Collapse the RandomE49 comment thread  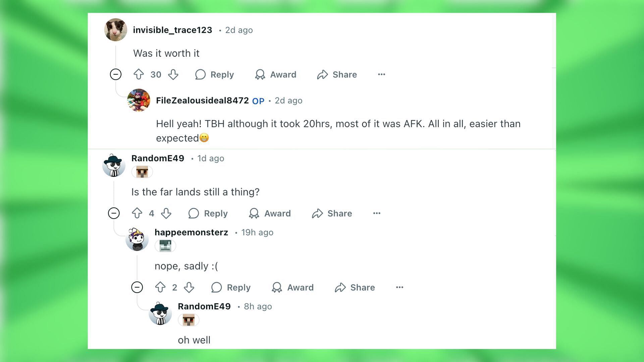pyautogui.click(x=114, y=213)
